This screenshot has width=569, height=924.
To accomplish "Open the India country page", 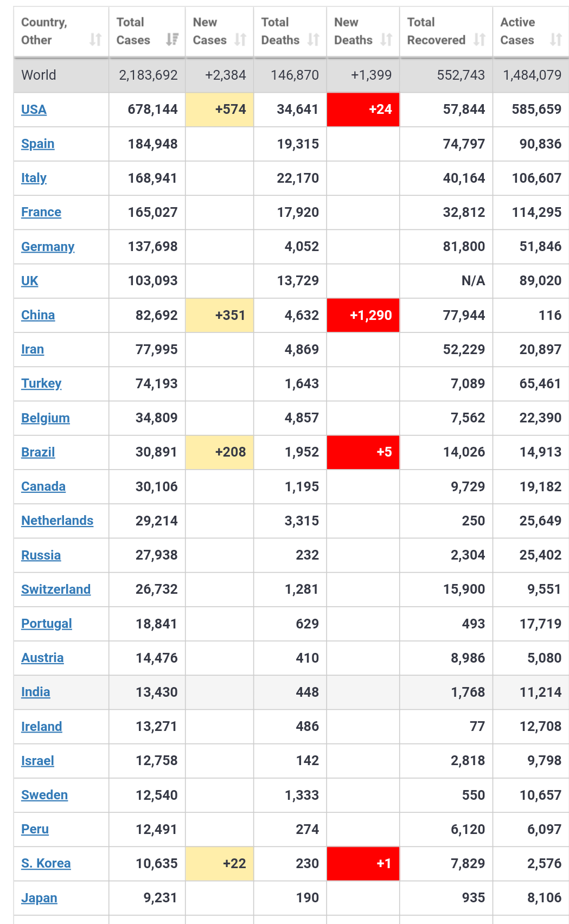I will pyautogui.click(x=35, y=692).
